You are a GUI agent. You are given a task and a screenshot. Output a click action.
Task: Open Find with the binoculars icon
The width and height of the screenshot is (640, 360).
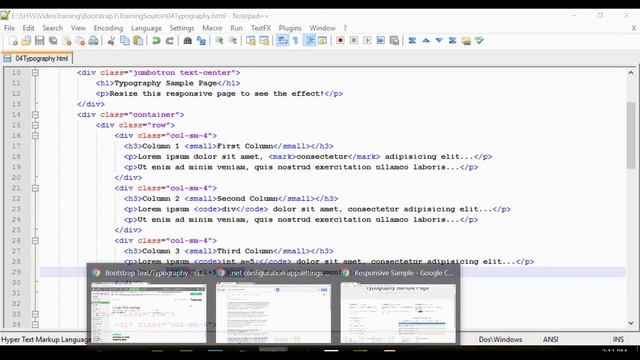[x=187, y=41]
